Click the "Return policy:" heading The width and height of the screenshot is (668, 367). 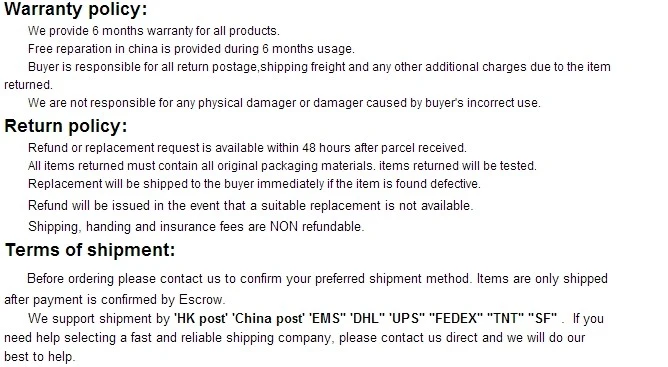tap(66, 126)
